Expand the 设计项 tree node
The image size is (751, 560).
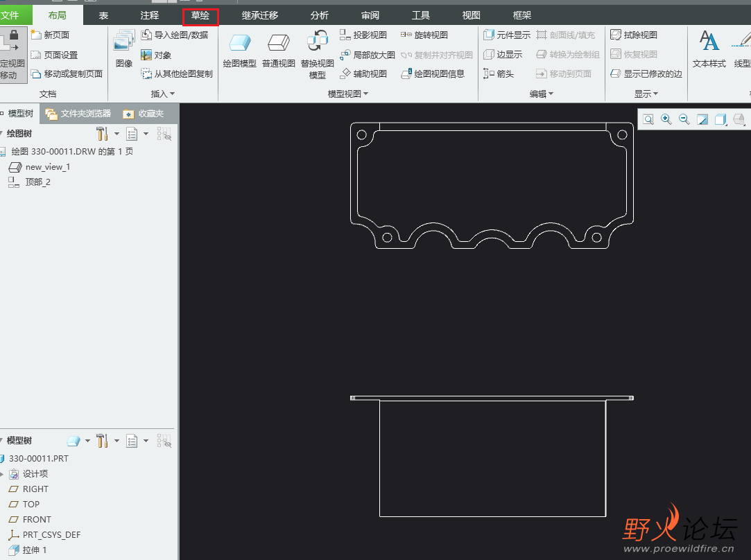tap(2, 474)
